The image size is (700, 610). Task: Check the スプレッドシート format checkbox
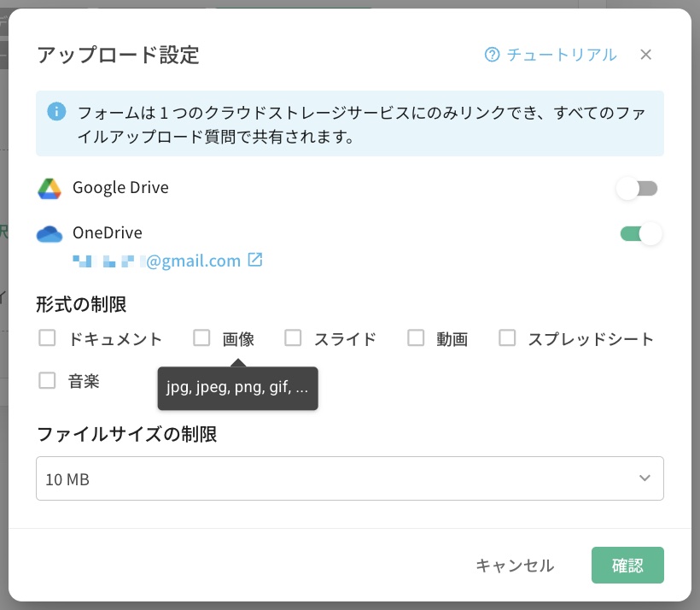(x=507, y=337)
